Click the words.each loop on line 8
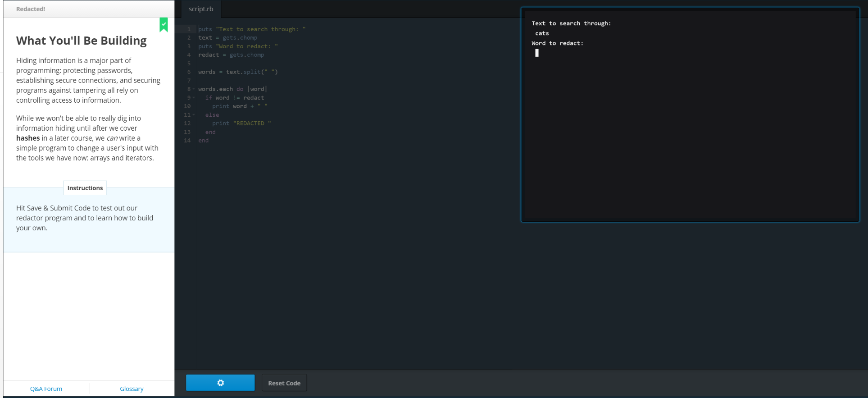The height and width of the screenshot is (398, 868). 215,89
